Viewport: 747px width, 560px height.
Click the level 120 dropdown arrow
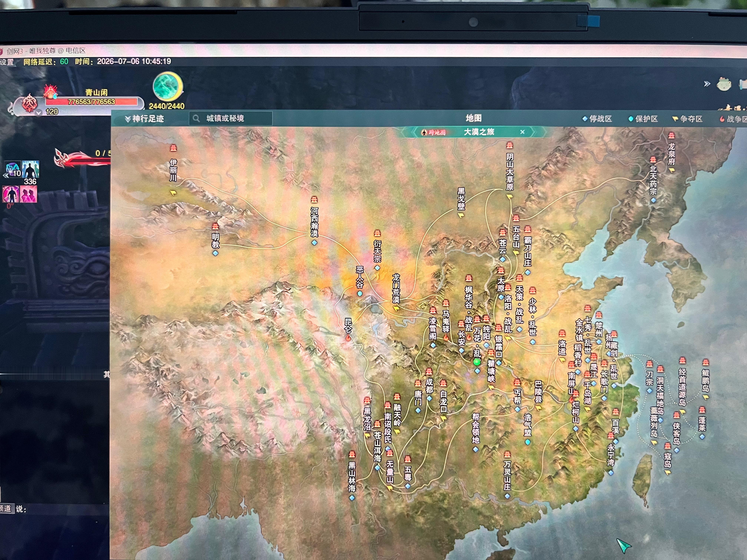[39, 113]
